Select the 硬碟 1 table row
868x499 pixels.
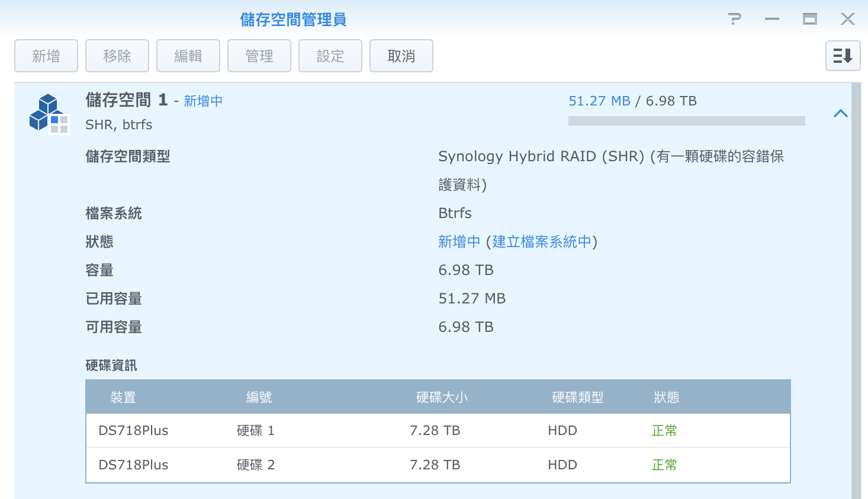[x=438, y=430]
